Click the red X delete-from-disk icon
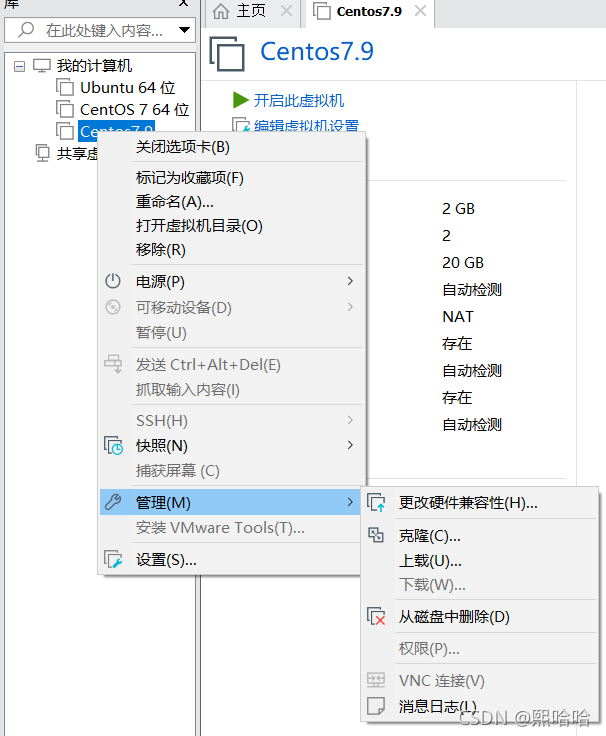This screenshot has height=736, width=606. [376, 616]
